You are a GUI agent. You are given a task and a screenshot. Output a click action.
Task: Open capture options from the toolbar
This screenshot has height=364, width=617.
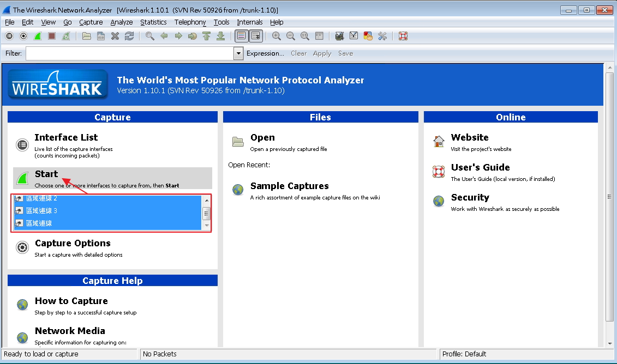click(23, 36)
